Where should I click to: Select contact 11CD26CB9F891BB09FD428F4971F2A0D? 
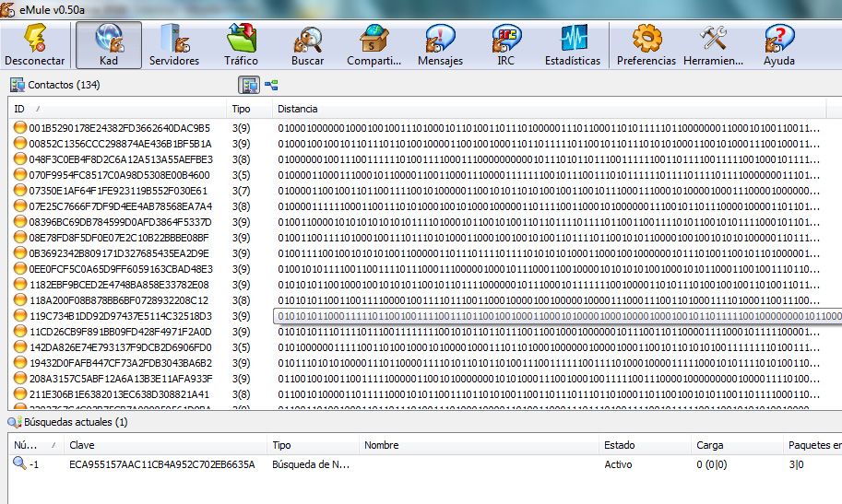(120, 332)
